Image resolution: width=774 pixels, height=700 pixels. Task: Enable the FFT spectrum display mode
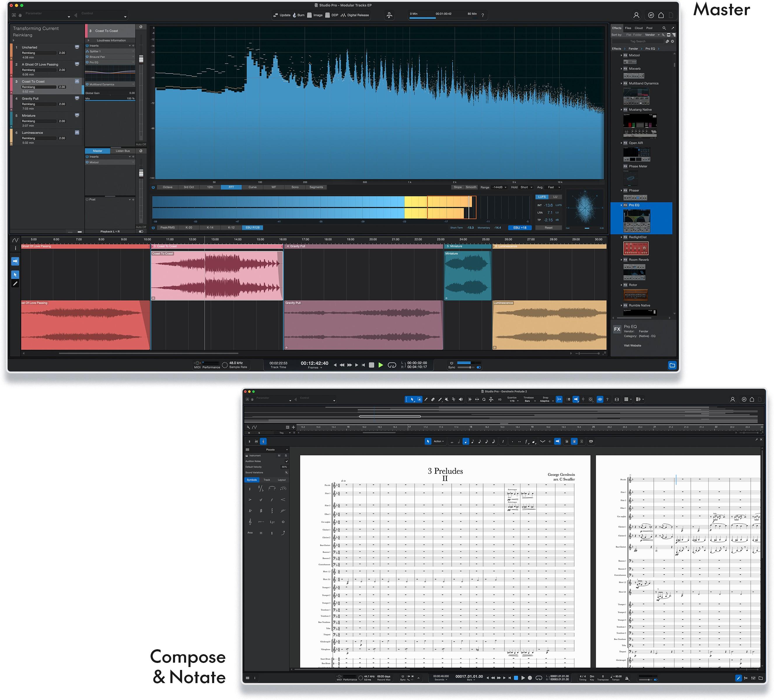[232, 187]
